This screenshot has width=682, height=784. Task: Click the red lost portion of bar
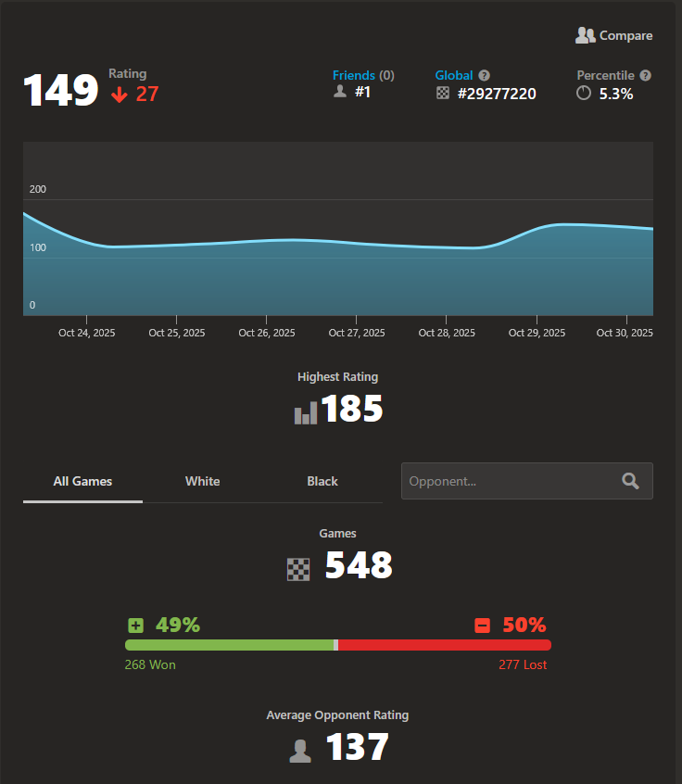(x=445, y=645)
